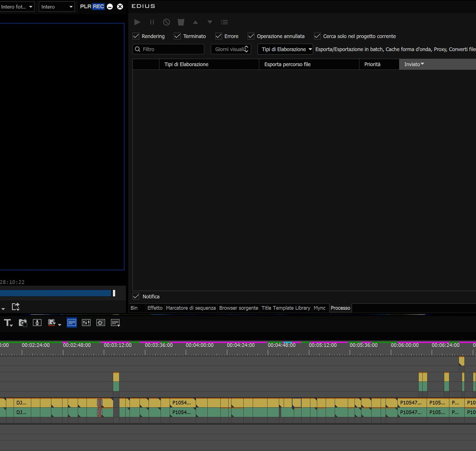
Task: Open the Intero dropdown
Action: click(x=57, y=7)
